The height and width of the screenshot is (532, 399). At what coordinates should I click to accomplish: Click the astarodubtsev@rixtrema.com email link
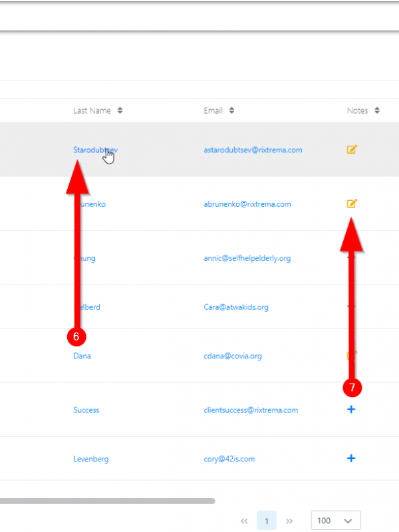tap(253, 150)
